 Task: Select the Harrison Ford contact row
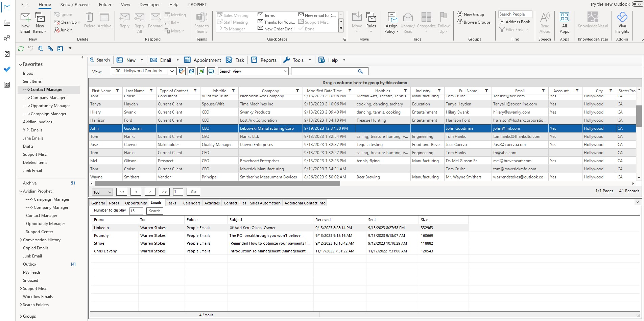click(362, 120)
